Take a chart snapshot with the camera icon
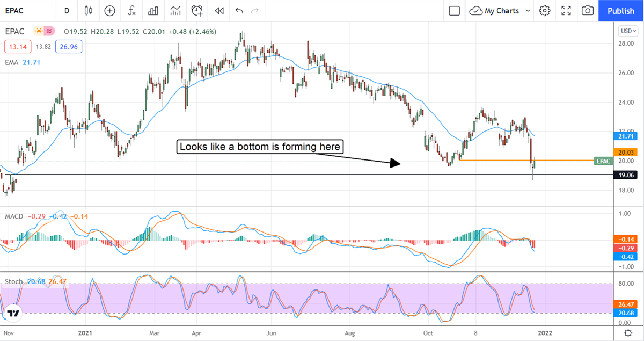644x341 pixels. [x=588, y=11]
